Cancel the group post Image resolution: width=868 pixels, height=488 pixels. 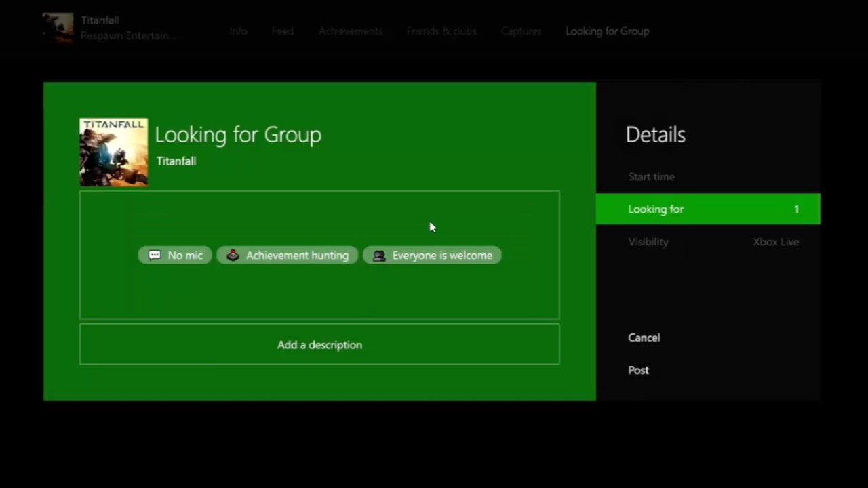644,338
